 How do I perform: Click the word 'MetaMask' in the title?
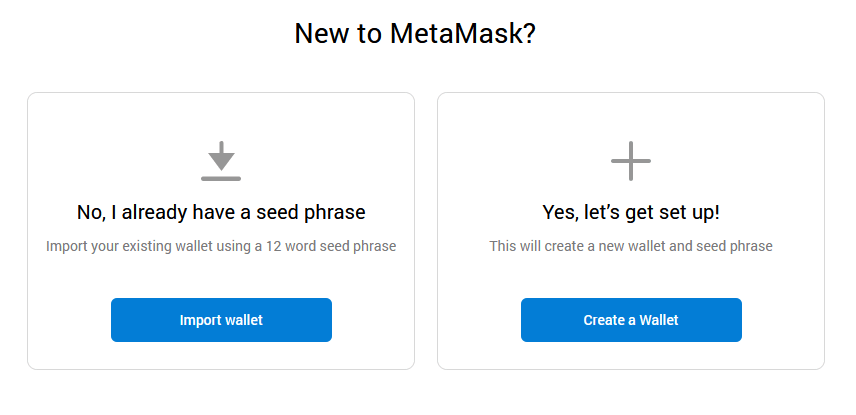click(463, 34)
